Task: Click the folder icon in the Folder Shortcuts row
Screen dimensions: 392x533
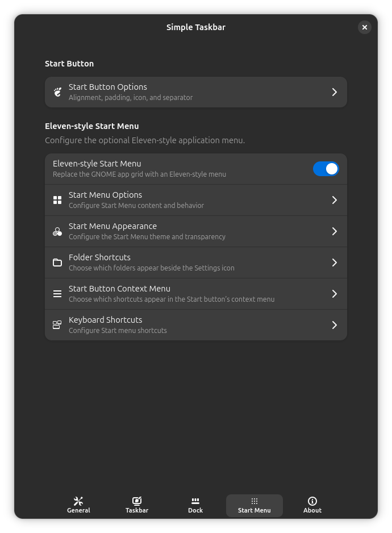Action: point(57,263)
